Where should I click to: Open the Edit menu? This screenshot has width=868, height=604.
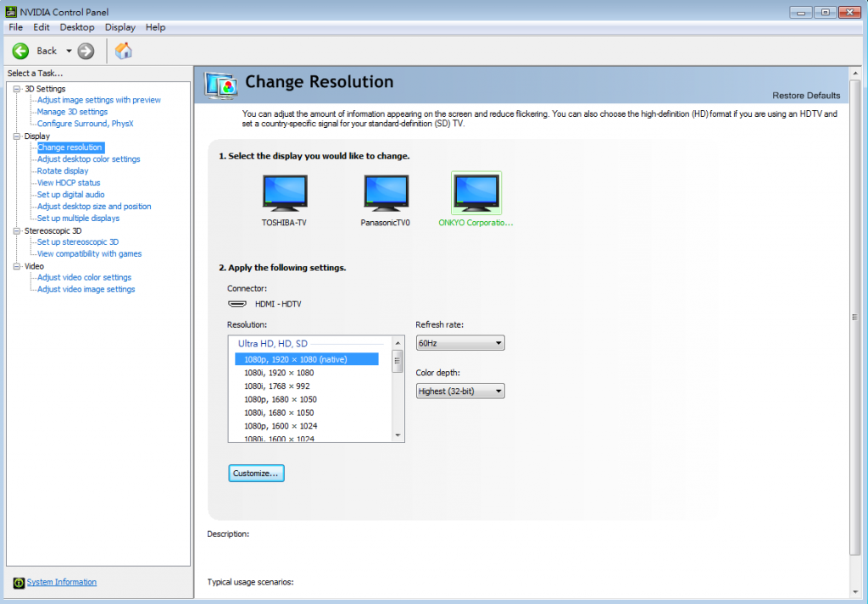pos(41,27)
